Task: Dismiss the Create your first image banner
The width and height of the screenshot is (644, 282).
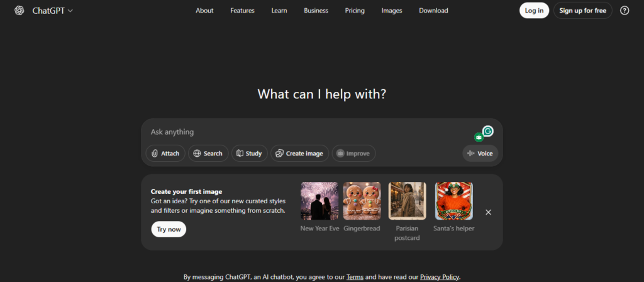Action: (488, 212)
